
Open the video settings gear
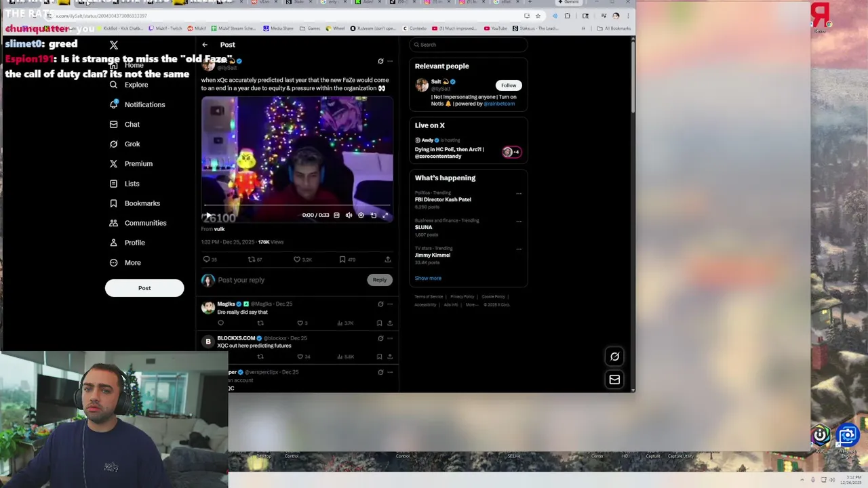click(x=361, y=215)
